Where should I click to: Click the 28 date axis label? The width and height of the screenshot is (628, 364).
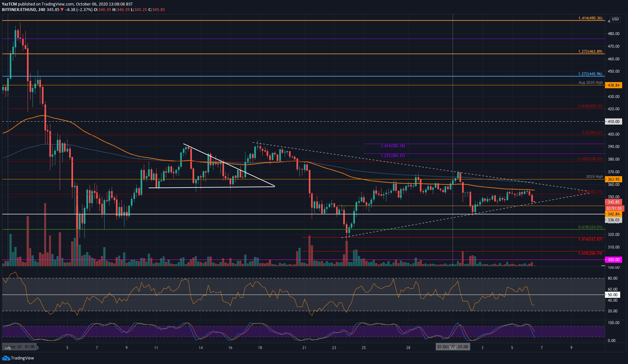pos(408,348)
